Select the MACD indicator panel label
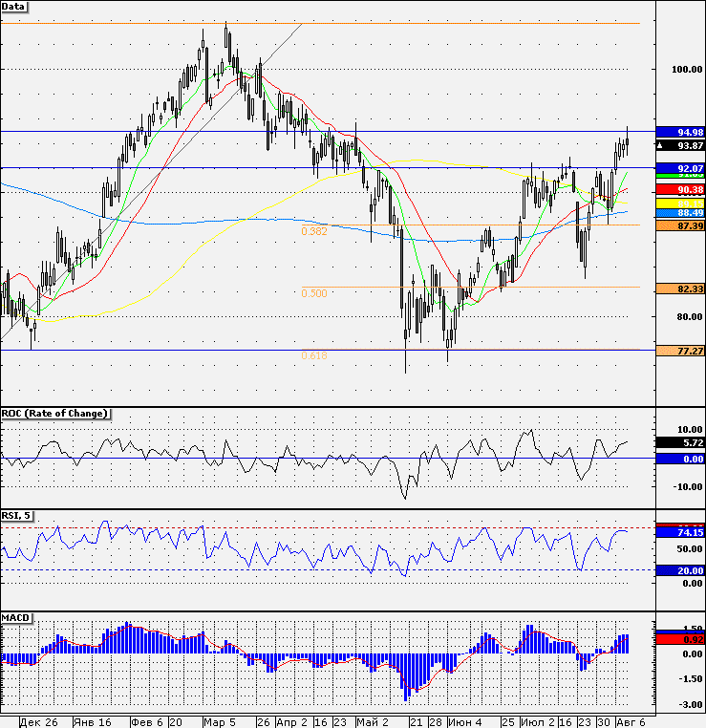Screen dimensions: 706x728 (x=16, y=618)
